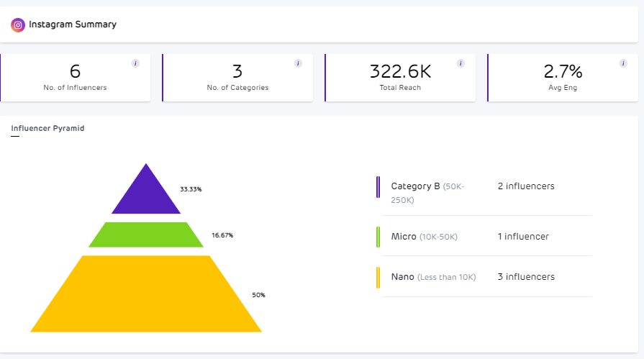The image size is (644, 359).
Task: Choose the Nano legend label
Action: (x=403, y=277)
